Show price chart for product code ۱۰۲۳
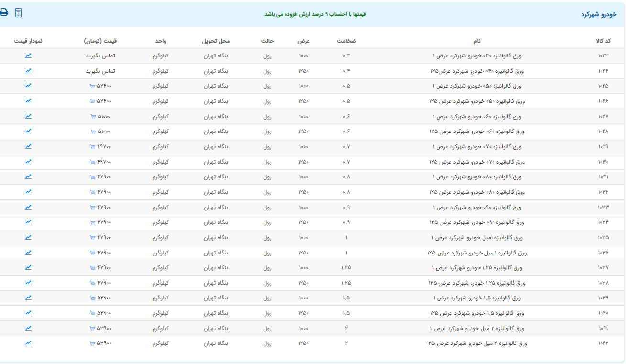This screenshot has width=626, height=364. point(28,55)
